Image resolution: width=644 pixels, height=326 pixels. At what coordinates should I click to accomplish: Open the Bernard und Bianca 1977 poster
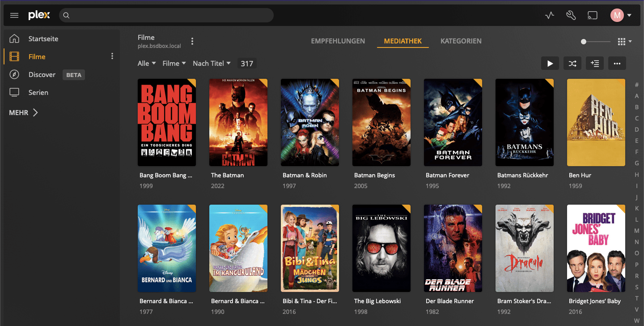pyautogui.click(x=167, y=248)
